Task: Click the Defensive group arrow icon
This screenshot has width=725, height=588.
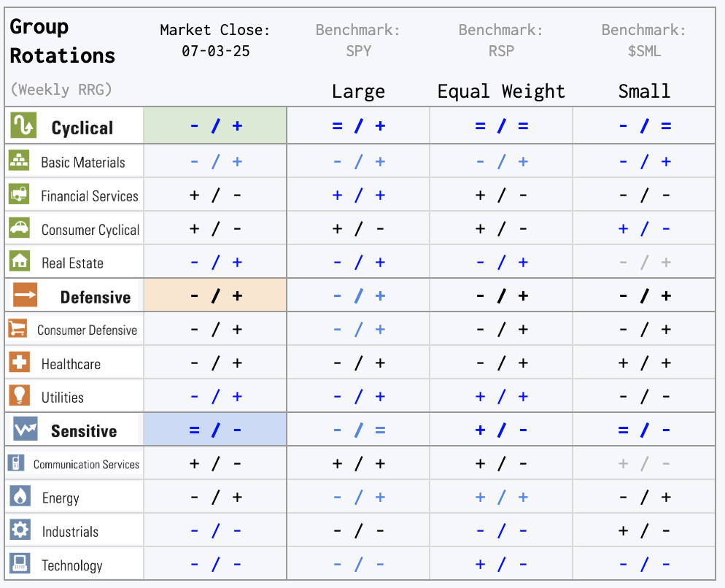Action: (x=25, y=295)
